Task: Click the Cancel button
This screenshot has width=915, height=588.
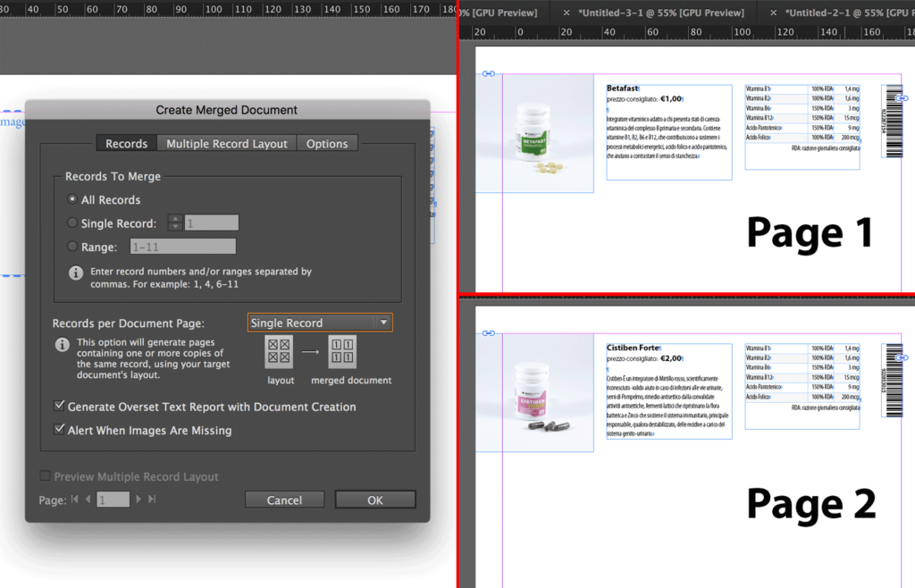Action: 284,500
